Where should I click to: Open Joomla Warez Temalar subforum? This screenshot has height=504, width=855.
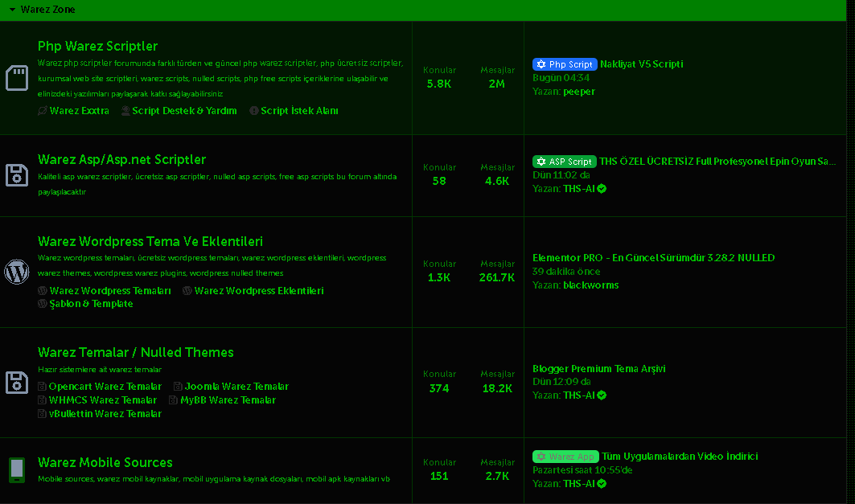click(236, 387)
